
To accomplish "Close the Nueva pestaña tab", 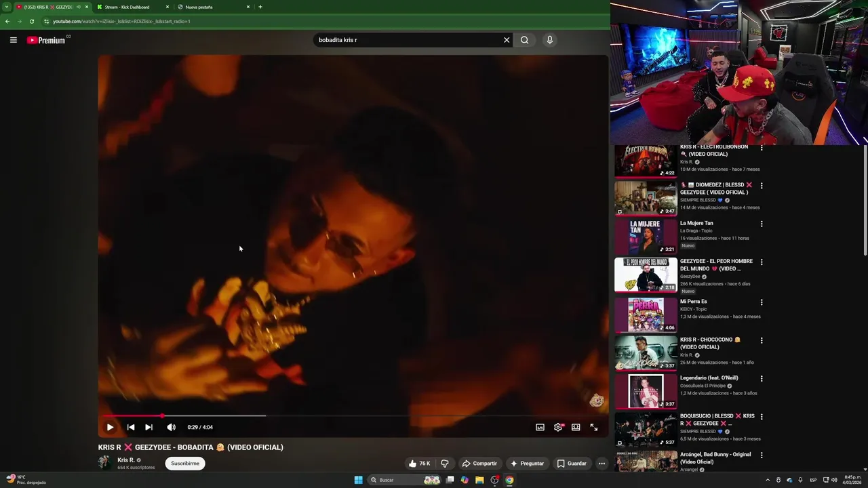I will 248,7.
